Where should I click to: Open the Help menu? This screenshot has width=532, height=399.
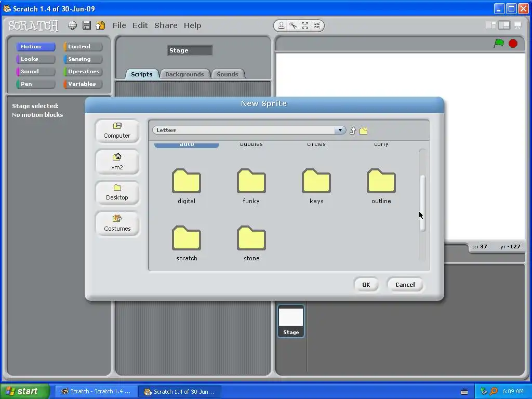192,25
